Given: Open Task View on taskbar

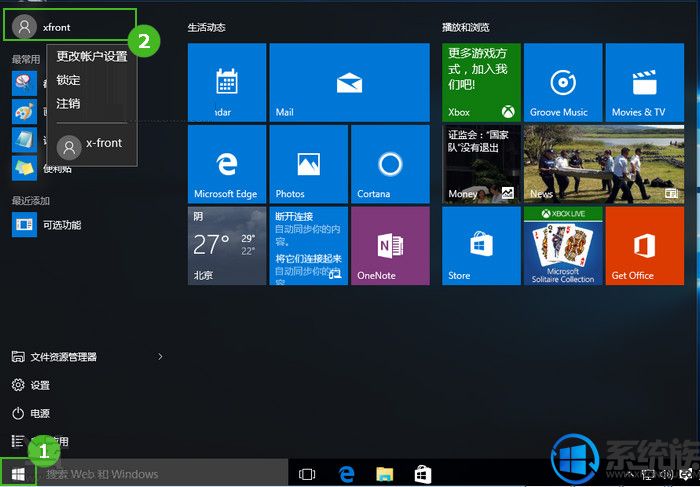Looking at the screenshot, I should (307, 474).
